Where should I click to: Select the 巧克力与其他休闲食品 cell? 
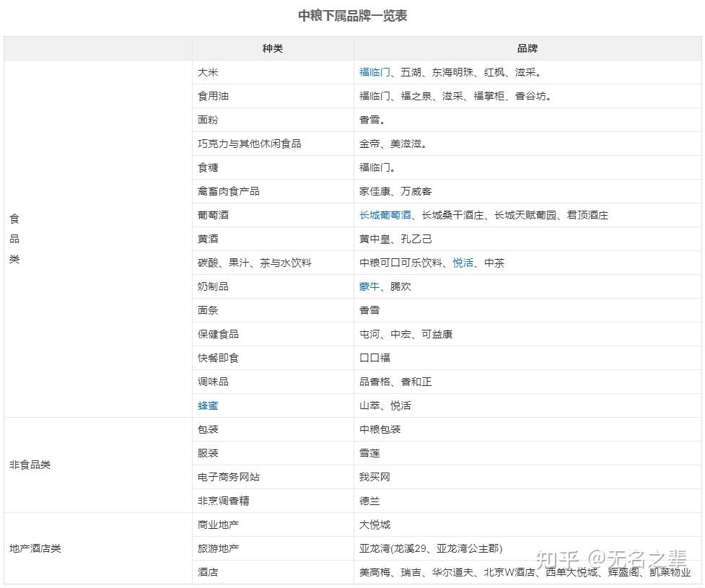[x=273, y=144]
